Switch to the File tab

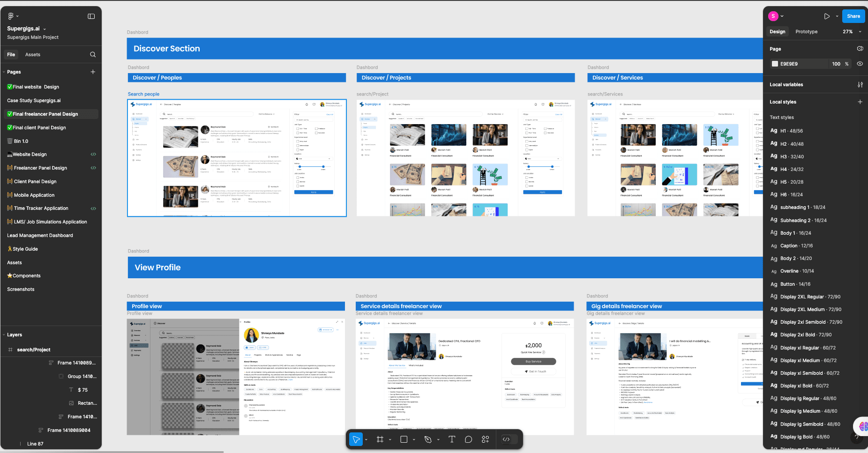pos(11,54)
